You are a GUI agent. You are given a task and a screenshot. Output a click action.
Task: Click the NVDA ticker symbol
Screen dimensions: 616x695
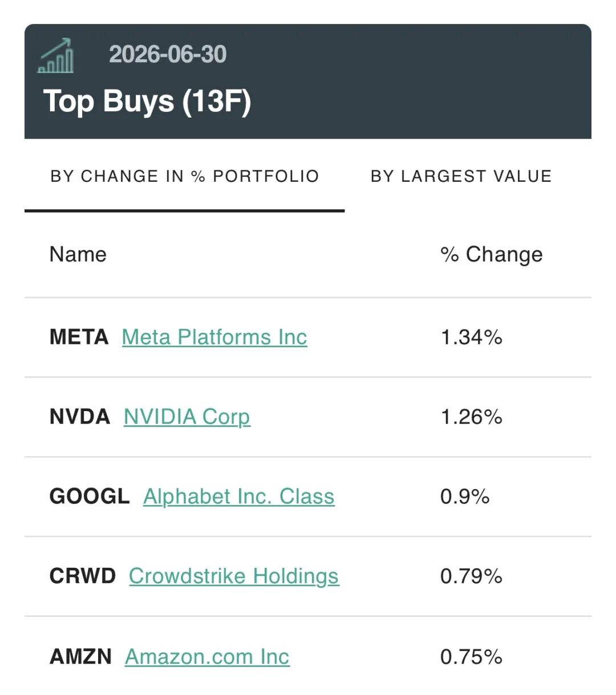coord(80,417)
